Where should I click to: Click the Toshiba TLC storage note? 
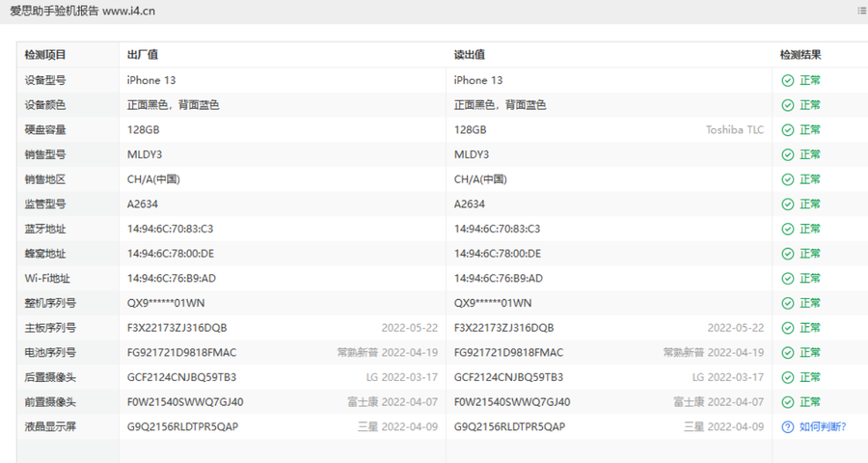pyautogui.click(x=735, y=130)
